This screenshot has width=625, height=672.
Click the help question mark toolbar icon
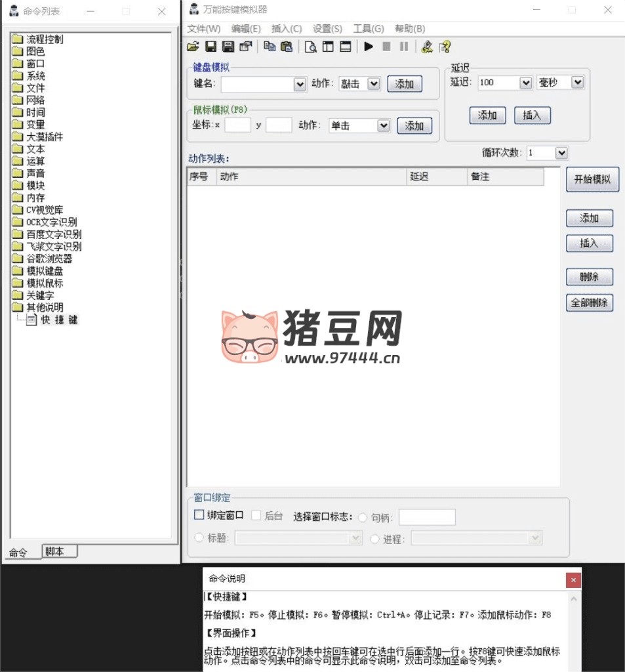[x=445, y=47]
